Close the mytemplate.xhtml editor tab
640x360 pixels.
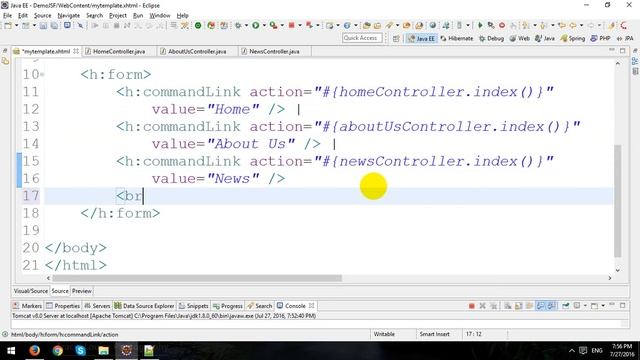click(x=76, y=51)
